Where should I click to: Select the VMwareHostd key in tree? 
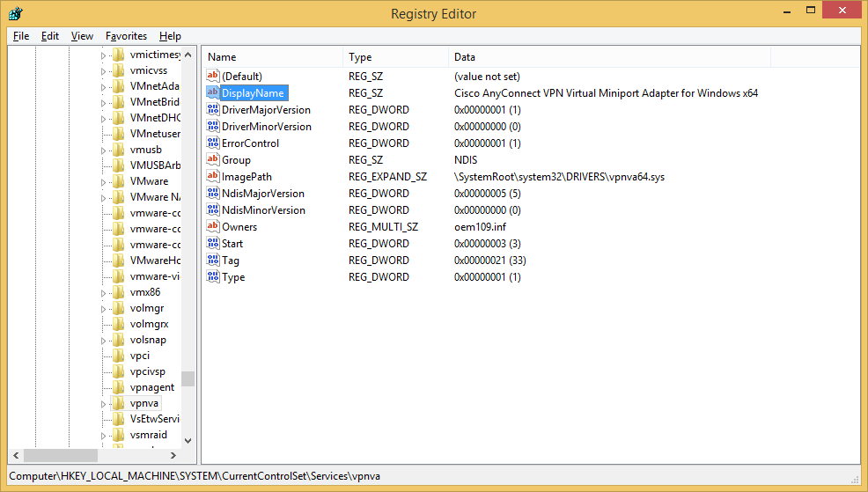156,261
